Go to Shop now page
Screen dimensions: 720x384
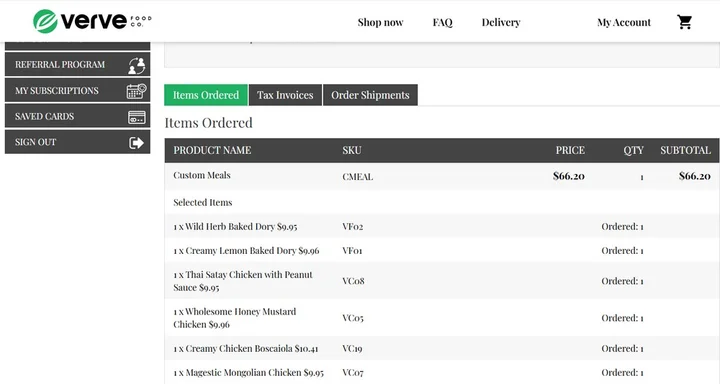[380, 22]
